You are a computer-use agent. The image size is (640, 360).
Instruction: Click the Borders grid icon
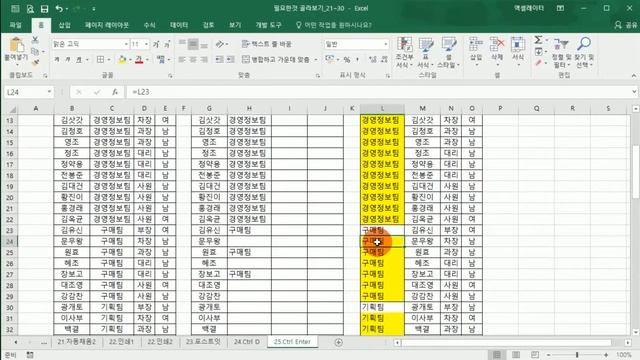[100, 60]
